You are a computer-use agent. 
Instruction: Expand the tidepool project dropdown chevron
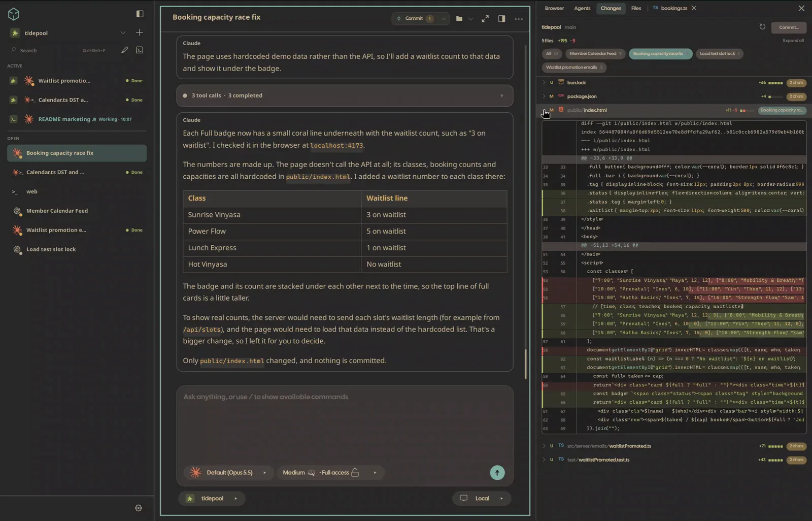pyautogui.click(x=123, y=32)
